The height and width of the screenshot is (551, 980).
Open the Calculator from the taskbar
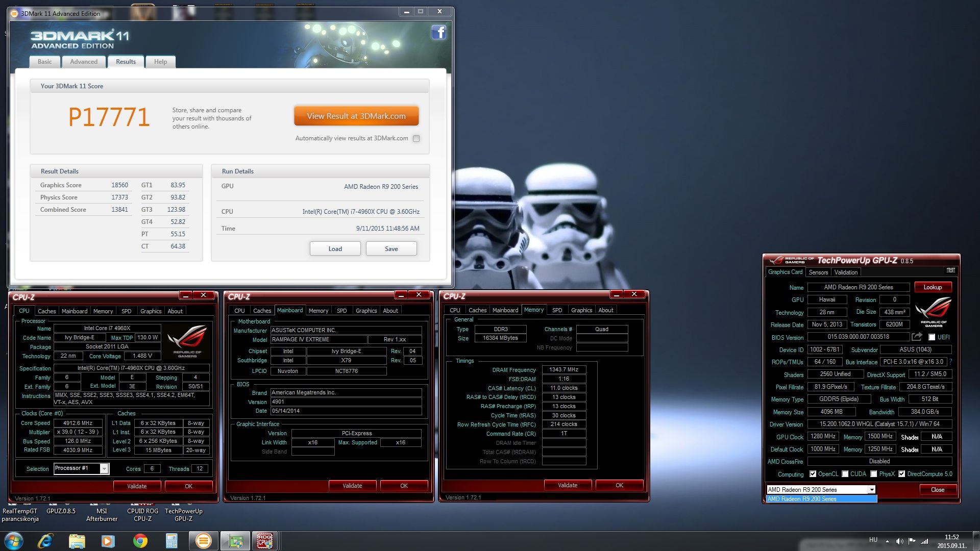(171, 541)
